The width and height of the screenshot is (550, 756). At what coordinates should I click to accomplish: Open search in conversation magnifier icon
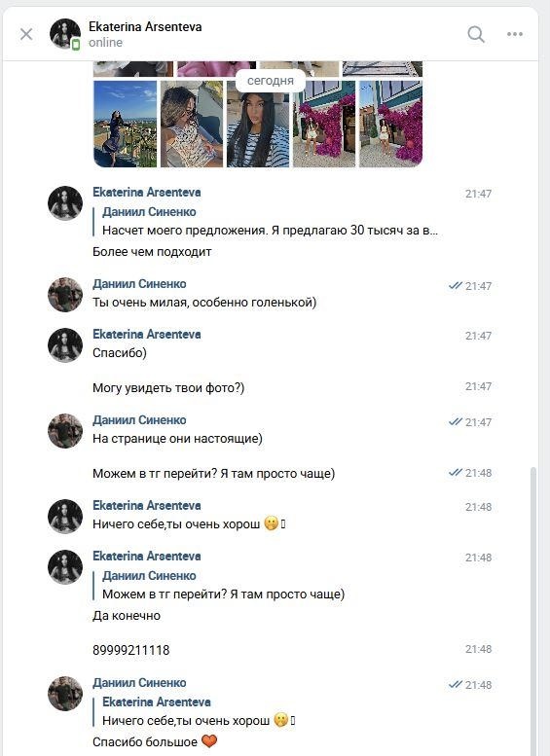coord(476,34)
